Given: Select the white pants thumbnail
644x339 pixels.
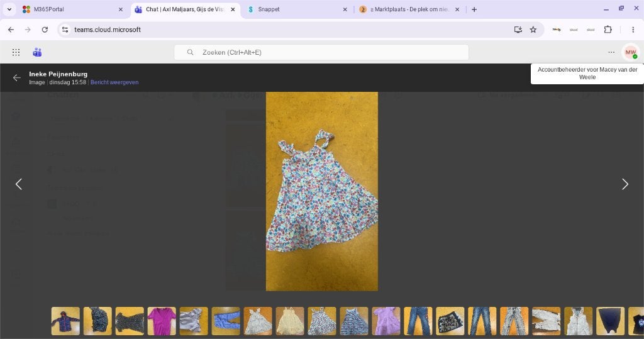Looking at the screenshot, I should 547,321.
